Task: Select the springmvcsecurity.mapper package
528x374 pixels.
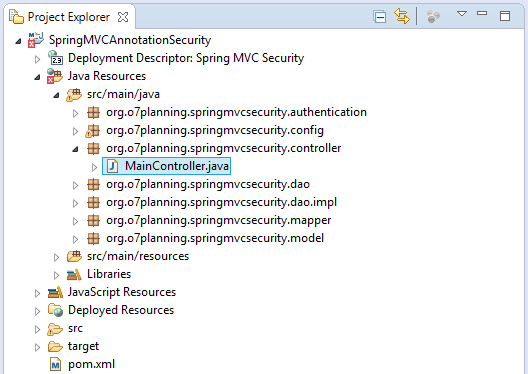Action: click(x=219, y=220)
